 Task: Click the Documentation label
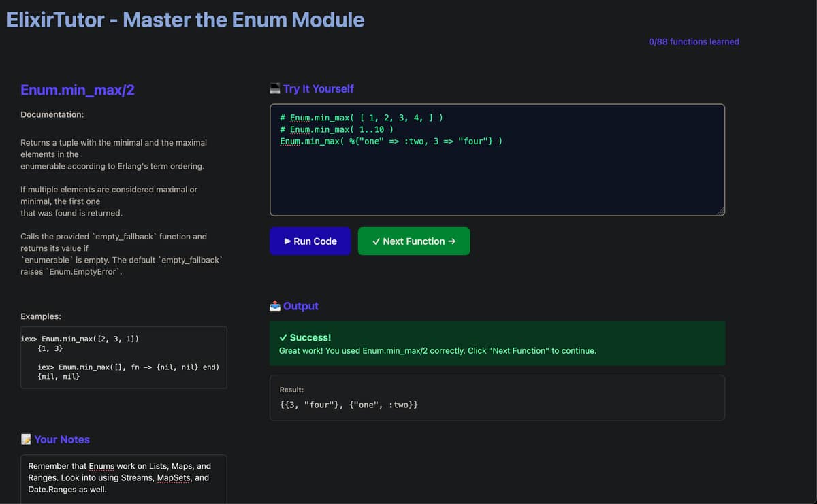click(x=52, y=114)
